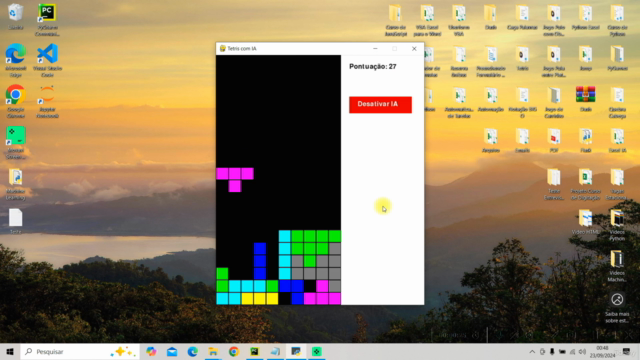Viewport: 640px width, 360px height.
Task: Open the Visual Studio Code desktop shortcut
Action: [47, 60]
